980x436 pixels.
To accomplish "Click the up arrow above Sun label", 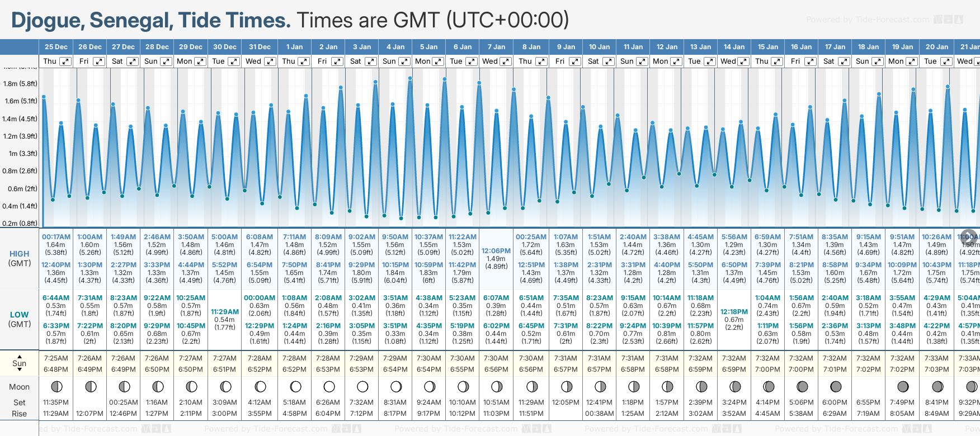I will pos(20,356).
